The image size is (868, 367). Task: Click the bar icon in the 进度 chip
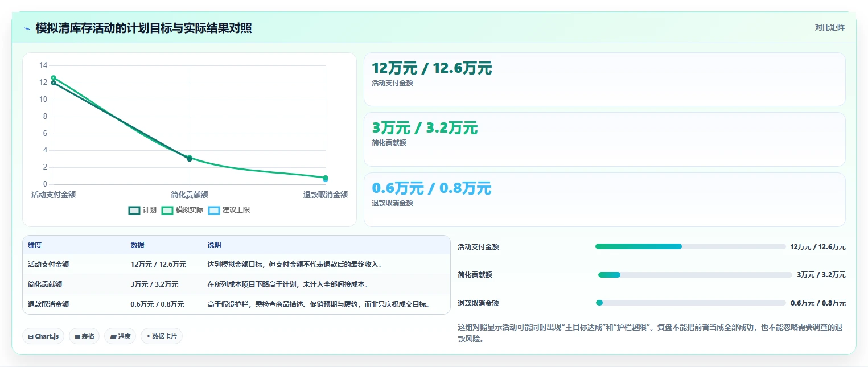tap(113, 336)
